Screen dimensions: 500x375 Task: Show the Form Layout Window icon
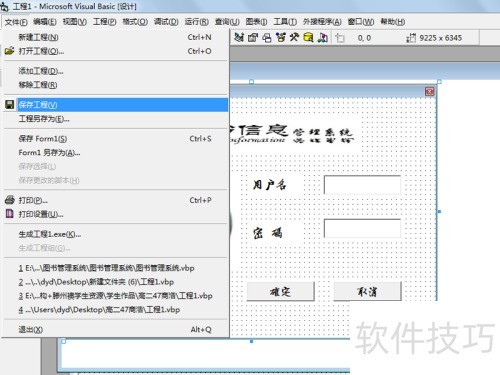pos(267,38)
